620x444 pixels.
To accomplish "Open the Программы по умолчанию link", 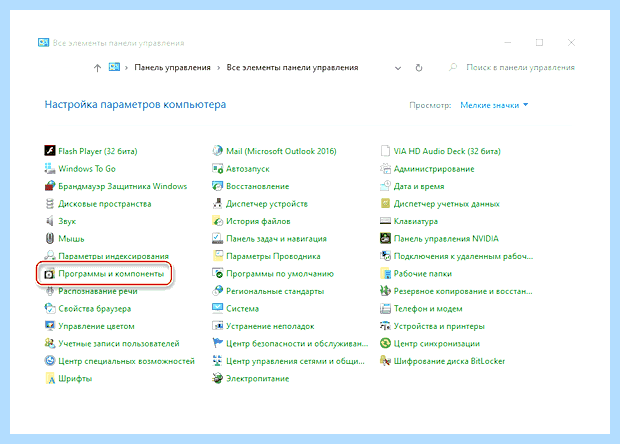I will coord(280,274).
